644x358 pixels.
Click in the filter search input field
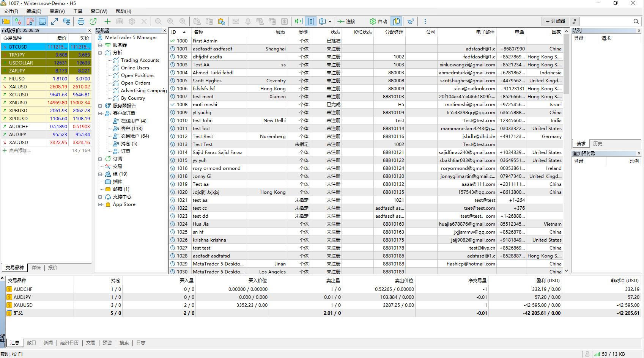click(x=606, y=21)
